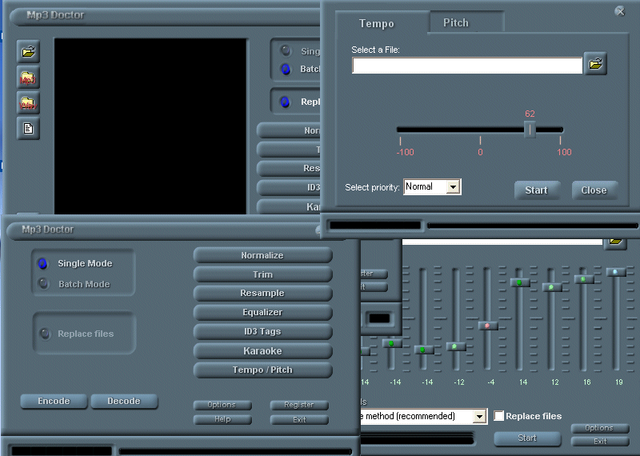Open file icon in upper Mp3 Doctor window
This screenshot has width=640, height=456.
28,51
